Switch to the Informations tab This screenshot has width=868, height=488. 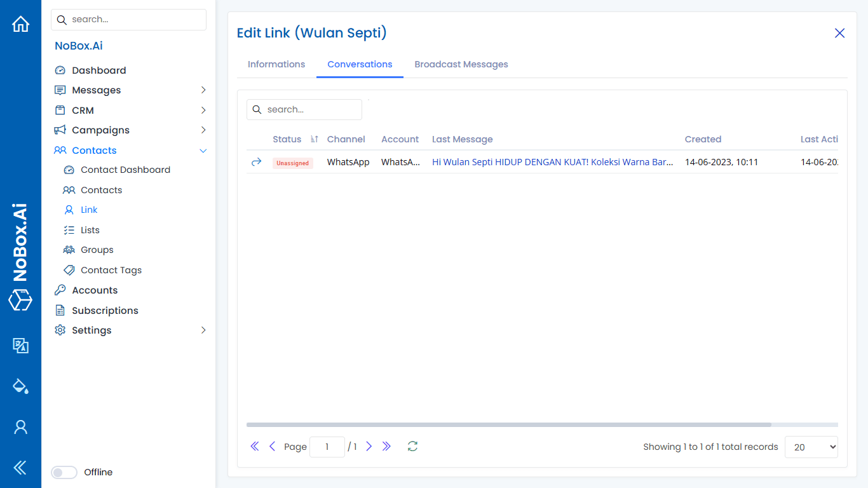(276, 64)
